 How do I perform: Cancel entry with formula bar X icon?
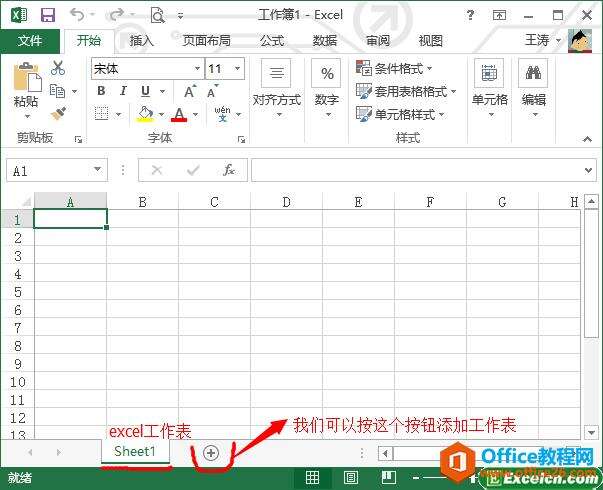pyautogui.click(x=157, y=170)
